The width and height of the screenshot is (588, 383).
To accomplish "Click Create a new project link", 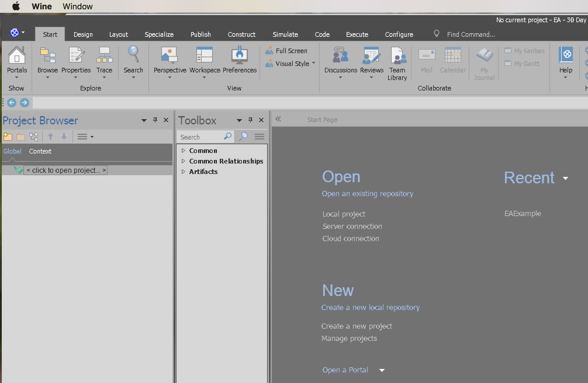I will click(x=357, y=326).
